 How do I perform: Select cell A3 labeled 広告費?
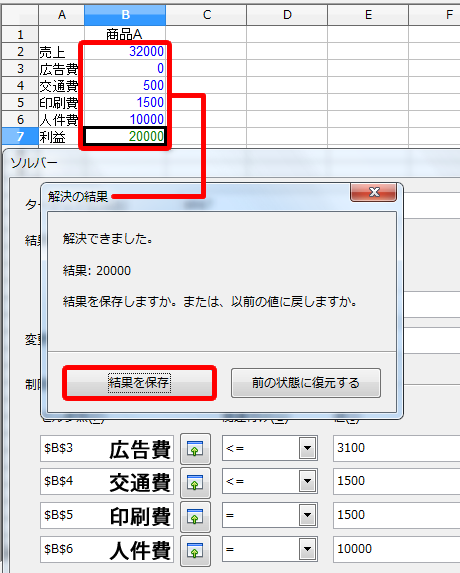click(x=62, y=68)
